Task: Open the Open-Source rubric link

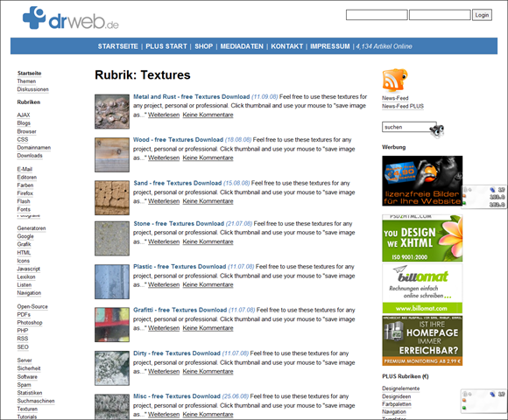Action: coord(32,306)
